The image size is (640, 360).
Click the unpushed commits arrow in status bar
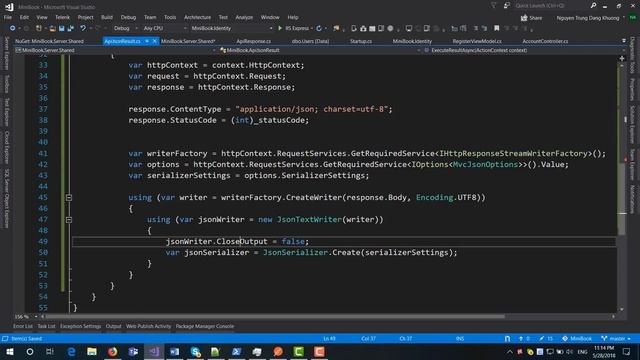pyautogui.click(x=524, y=339)
